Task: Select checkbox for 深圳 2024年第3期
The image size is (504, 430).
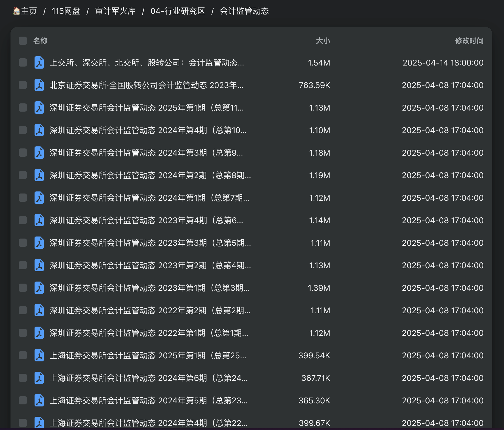Action: point(23,153)
